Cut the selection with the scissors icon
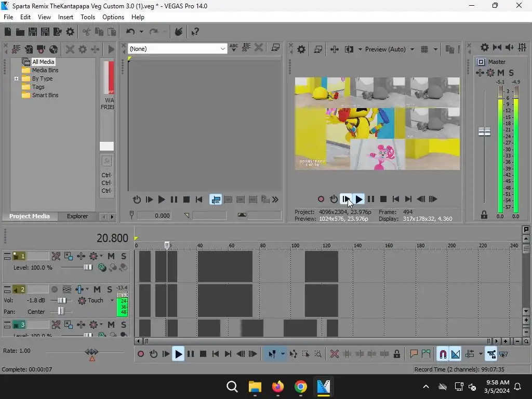Screen dimensions: 532x399 point(87,32)
